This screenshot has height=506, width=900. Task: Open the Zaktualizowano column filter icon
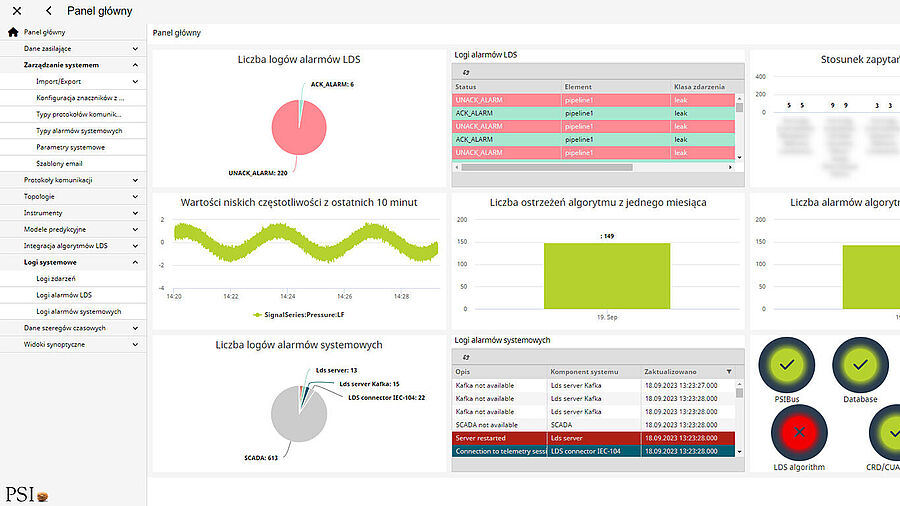(729, 372)
